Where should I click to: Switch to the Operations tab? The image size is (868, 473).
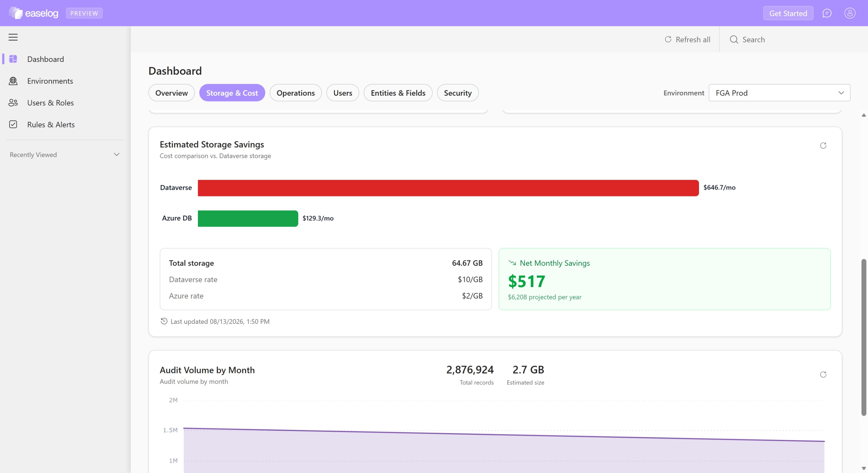296,93
